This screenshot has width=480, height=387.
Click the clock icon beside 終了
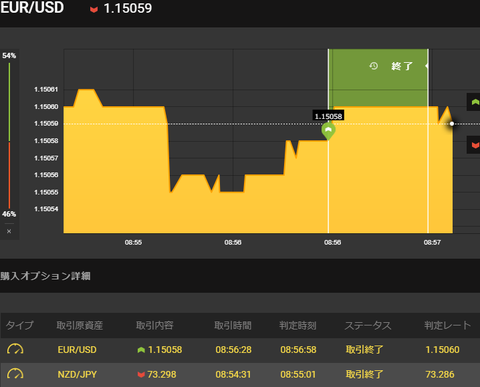point(374,66)
